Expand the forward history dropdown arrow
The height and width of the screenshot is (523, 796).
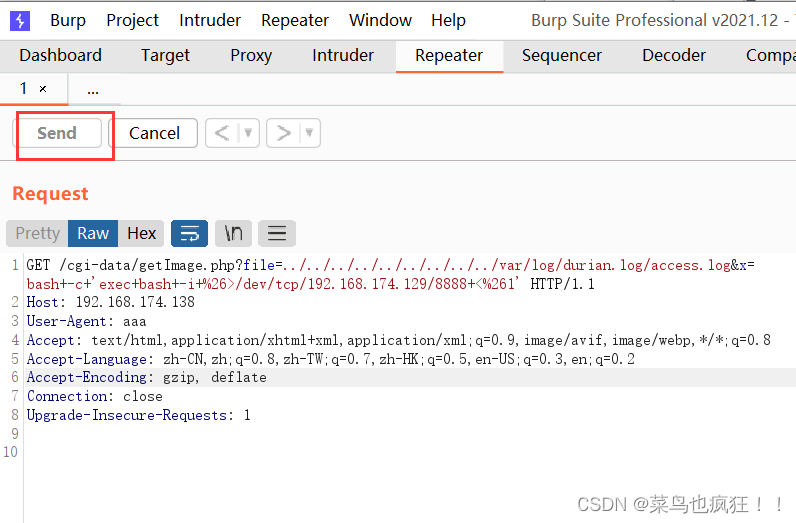309,133
